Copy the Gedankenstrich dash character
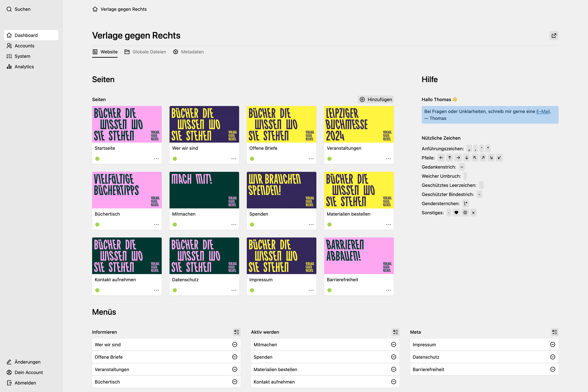The width and height of the screenshot is (588, 392). tap(462, 167)
